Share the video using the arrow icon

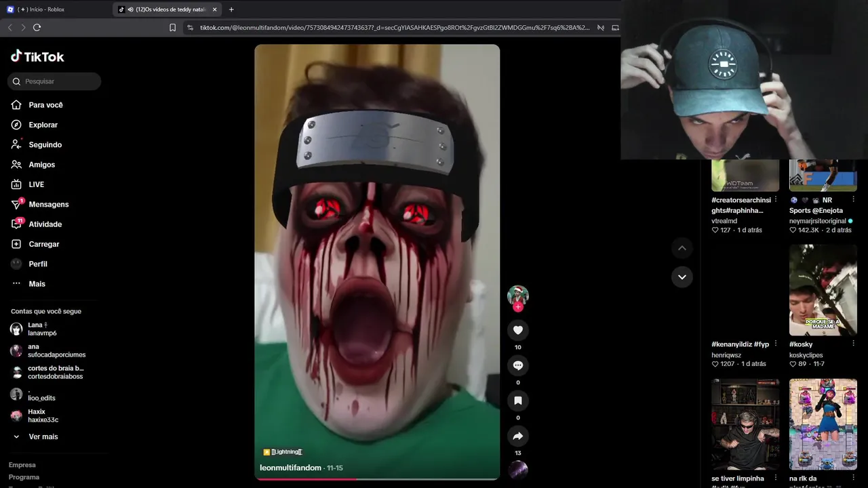(x=518, y=436)
